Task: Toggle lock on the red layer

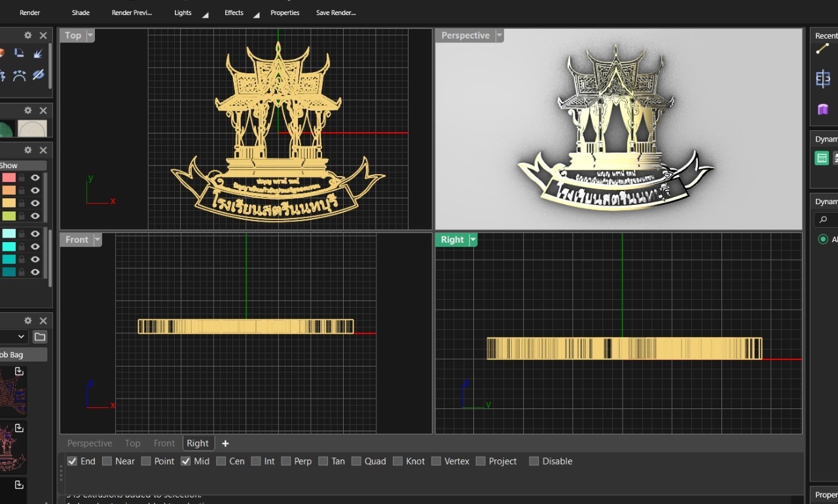Action: click(22, 177)
